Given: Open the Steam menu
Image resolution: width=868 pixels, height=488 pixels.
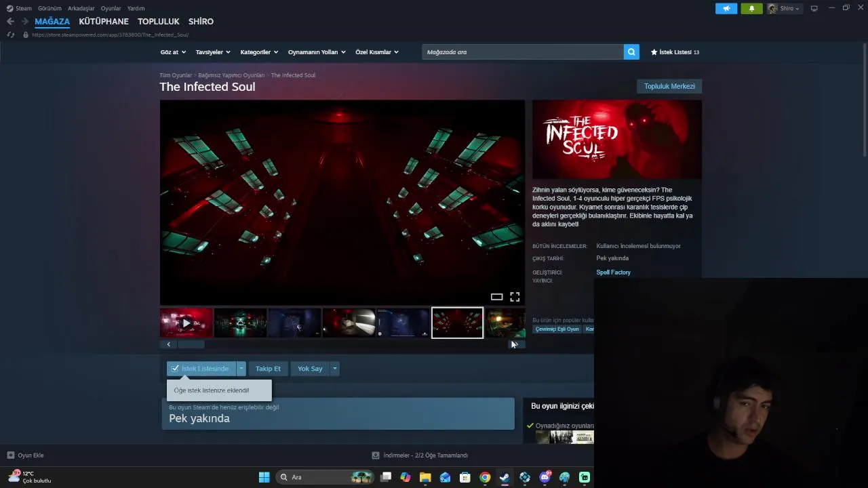Looking at the screenshot, I should (19, 8).
